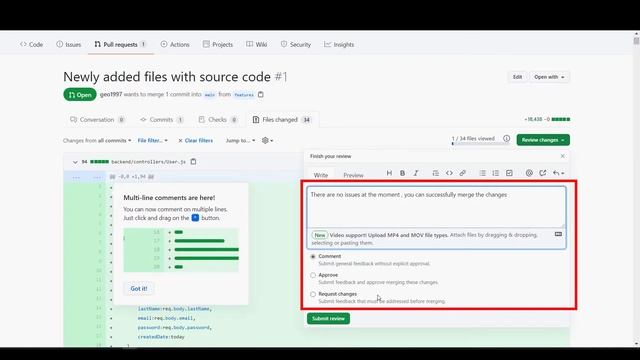The width and height of the screenshot is (640, 360).
Task: Collapse the User.js file diff
Action: (75, 162)
